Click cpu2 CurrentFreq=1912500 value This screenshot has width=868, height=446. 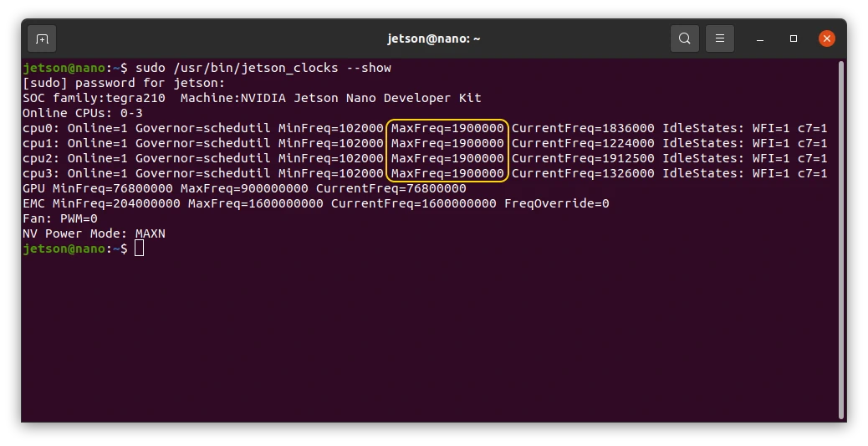point(583,158)
